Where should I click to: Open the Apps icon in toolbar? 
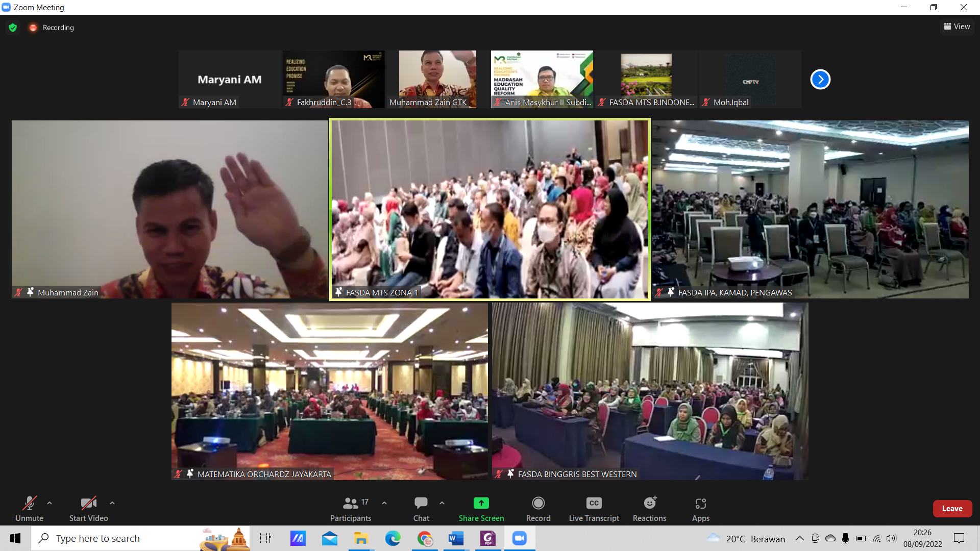coord(700,504)
